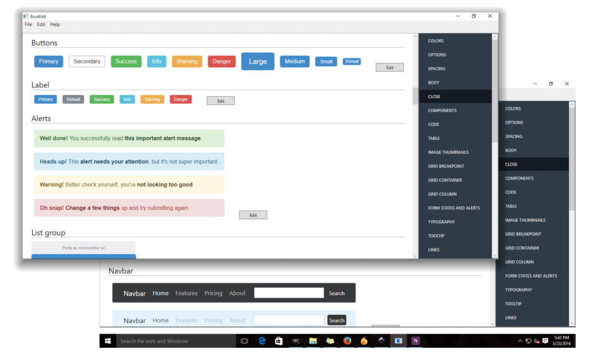603x364 pixels.
Task: Click the light navbar search input
Action: (x=289, y=320)
